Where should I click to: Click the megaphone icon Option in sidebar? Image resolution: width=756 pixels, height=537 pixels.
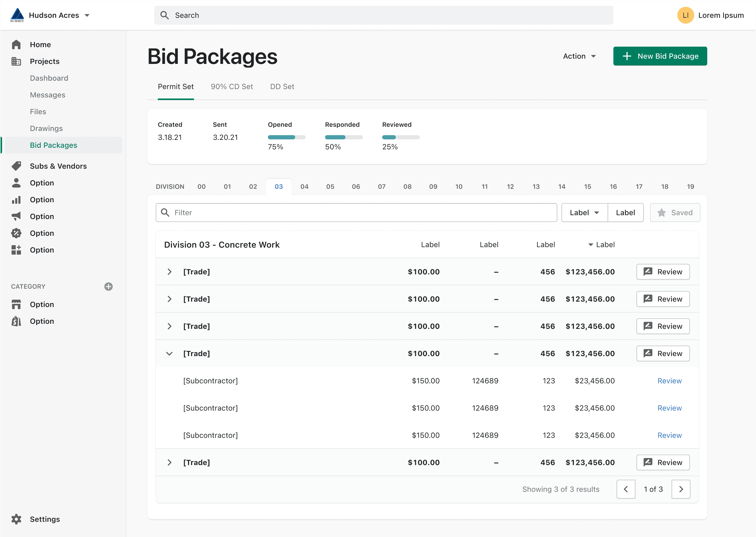click(16, 216)
